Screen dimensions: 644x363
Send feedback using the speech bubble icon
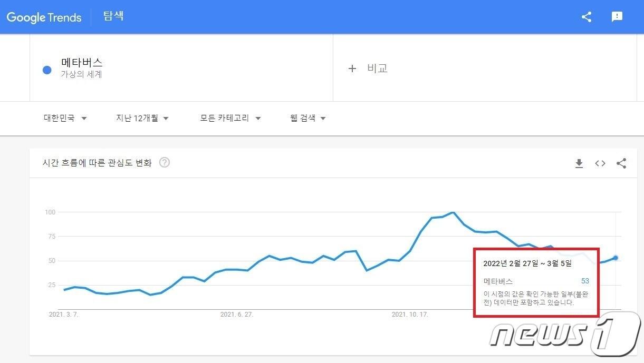pos(617,16)
